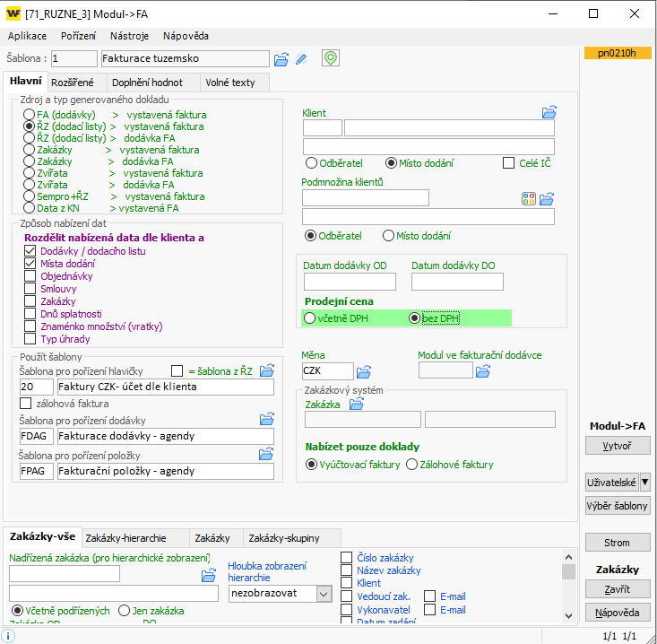The width and height of the screenshot is (657, 644).
Task: Select FA (dodávky) > vystavená faktura source
Action: (x=29, y=115)
